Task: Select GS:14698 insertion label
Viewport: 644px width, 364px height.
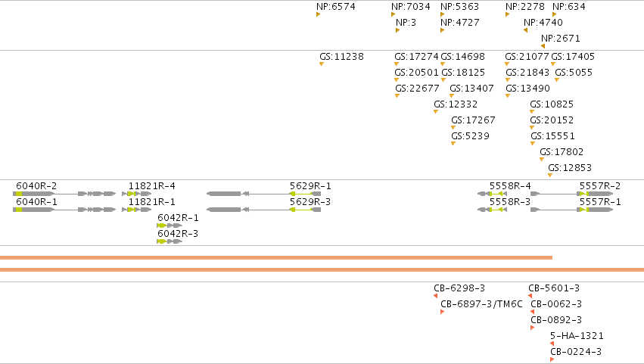Action: click(x=463, y=57)
